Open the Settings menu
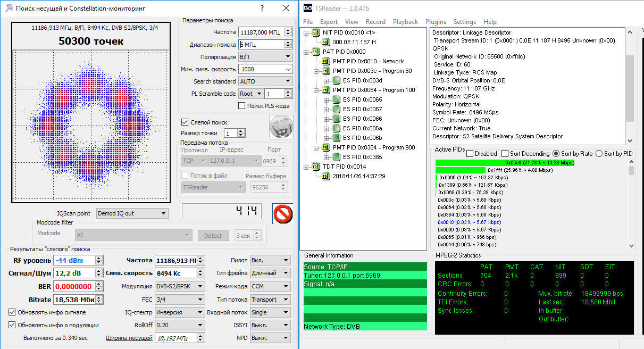 (465, 22)
